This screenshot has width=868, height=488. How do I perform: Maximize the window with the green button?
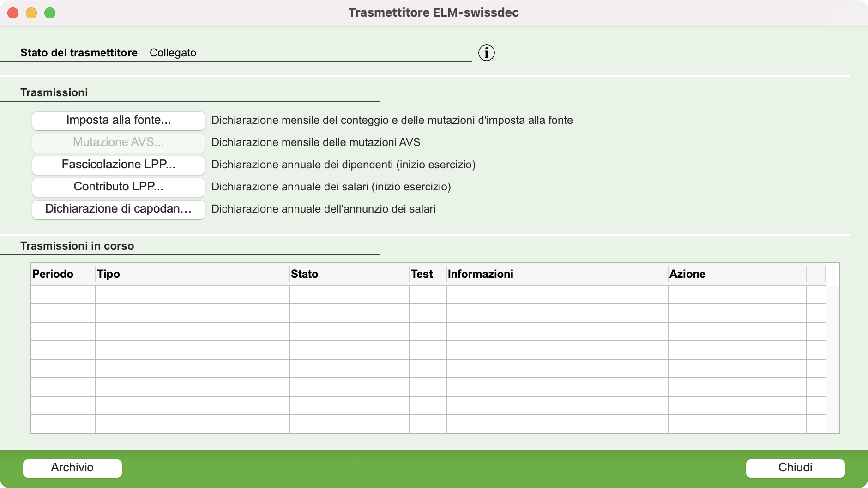click(50, 13)
